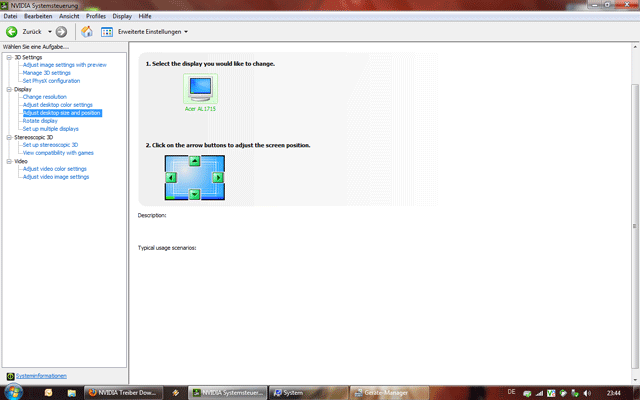The width and height of the screenshot is (640, 400).
Task: Collapse the Video tree node
Action: (9, 161)
